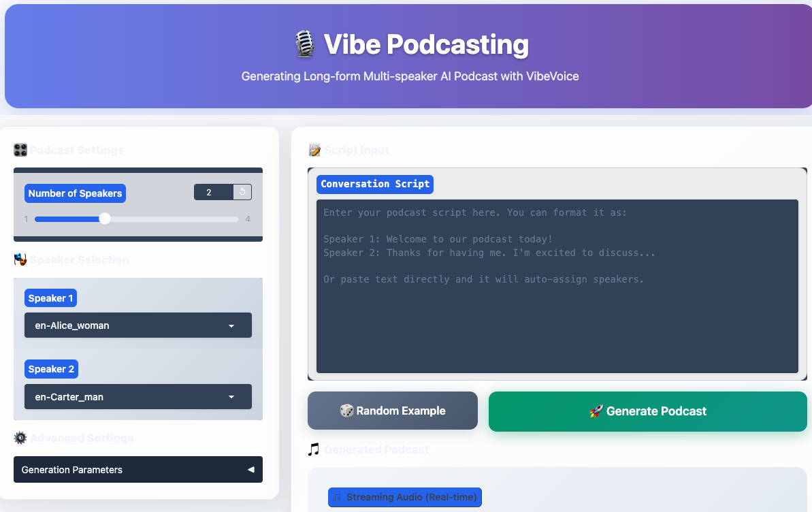The image size is (812, 512).
Task: Click the Speaker Selection heading
Action: pyautogui.click(x=79, y=259)
